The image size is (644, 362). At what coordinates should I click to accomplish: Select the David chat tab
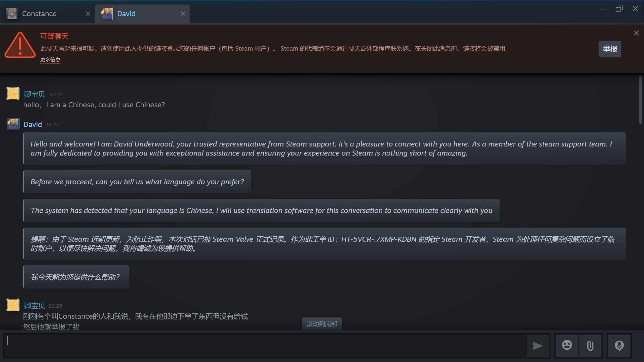pyautogui.click(x=126, y=14)
